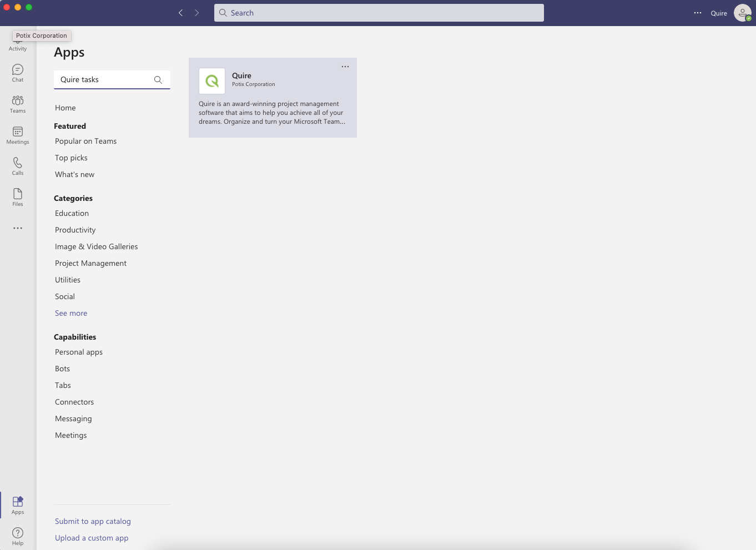Click the Quire app logo

212,81
